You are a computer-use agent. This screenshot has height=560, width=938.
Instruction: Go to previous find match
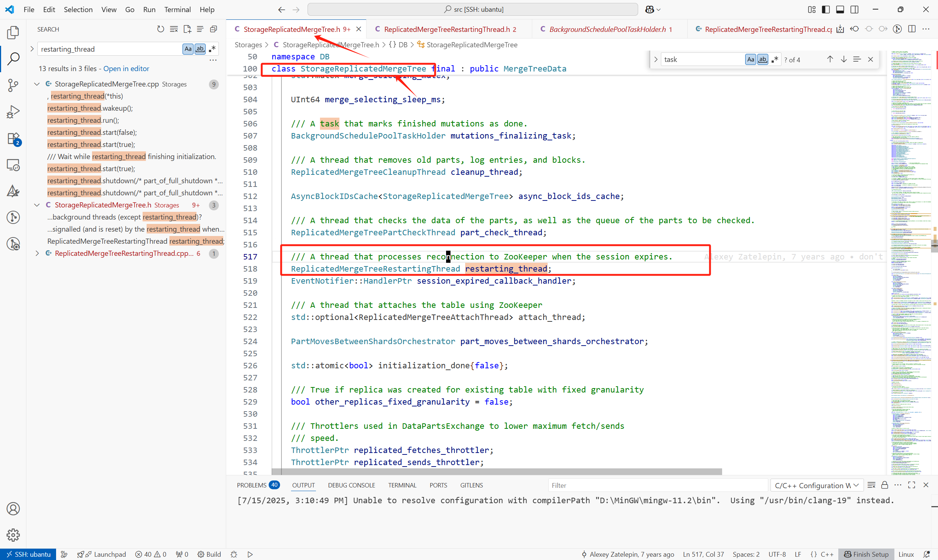coord(830,59)
